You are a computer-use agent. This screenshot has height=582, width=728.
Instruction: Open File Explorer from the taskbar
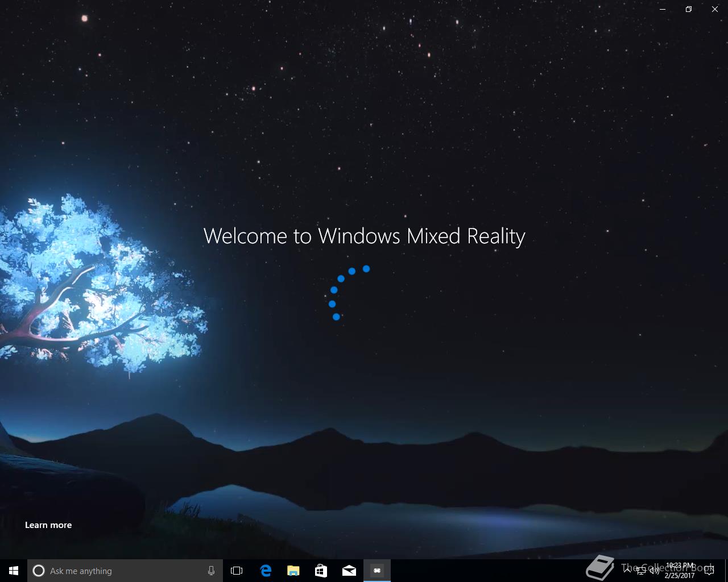293,571
